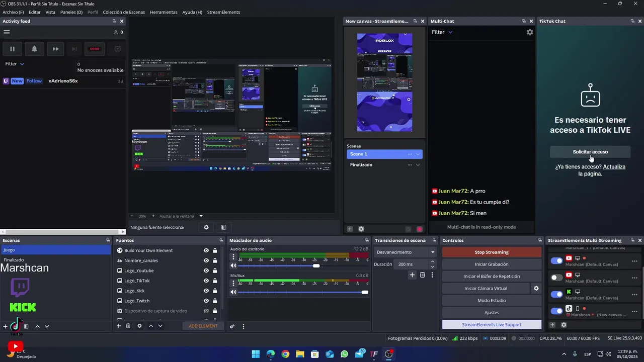Open Ajustes in Controles
This screenshot has width=644, height=362.
tap(492, 312)
